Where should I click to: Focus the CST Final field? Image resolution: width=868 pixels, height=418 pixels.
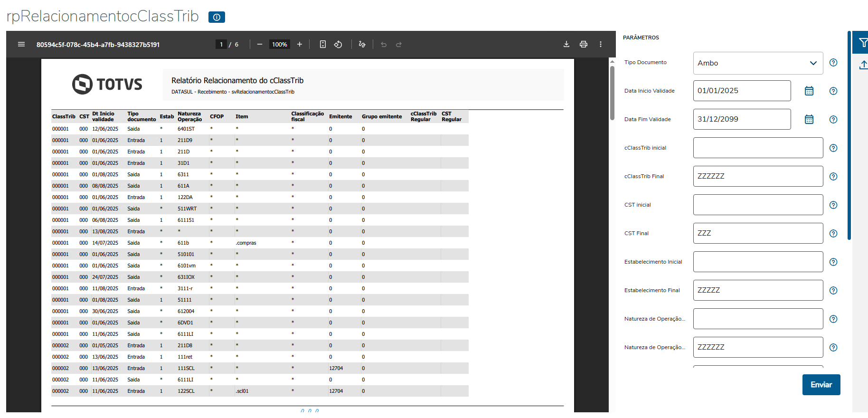pyautogui.click(x=758, y=233)
